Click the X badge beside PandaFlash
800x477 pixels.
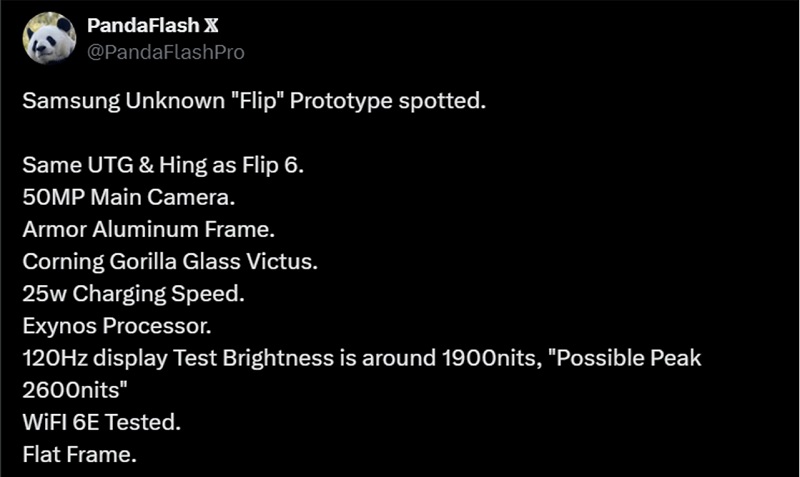point(211,26)
